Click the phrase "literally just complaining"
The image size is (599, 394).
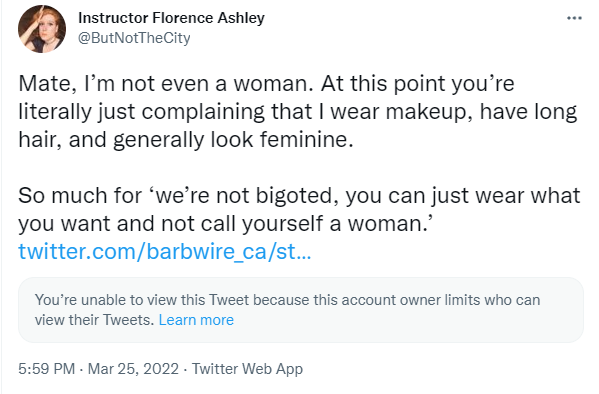coord(141,112)
